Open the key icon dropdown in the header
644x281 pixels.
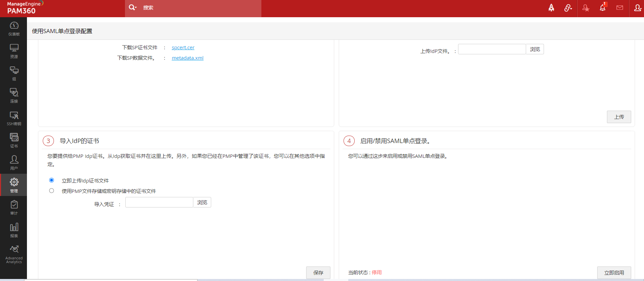pos(568,8)
